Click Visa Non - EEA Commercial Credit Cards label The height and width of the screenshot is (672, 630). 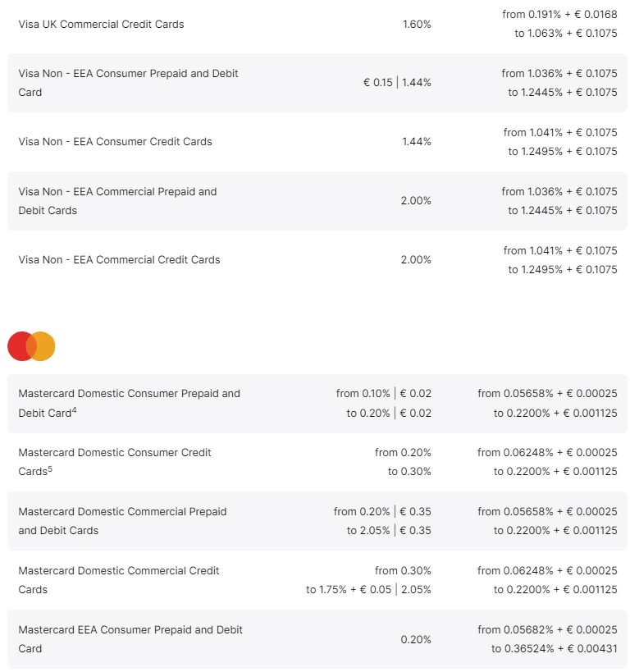119,260
